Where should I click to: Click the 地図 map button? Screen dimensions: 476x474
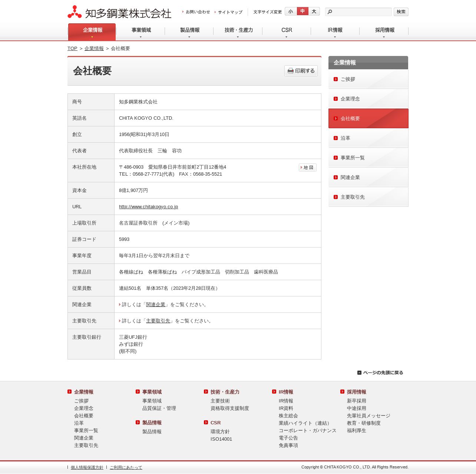click(308, 168)
